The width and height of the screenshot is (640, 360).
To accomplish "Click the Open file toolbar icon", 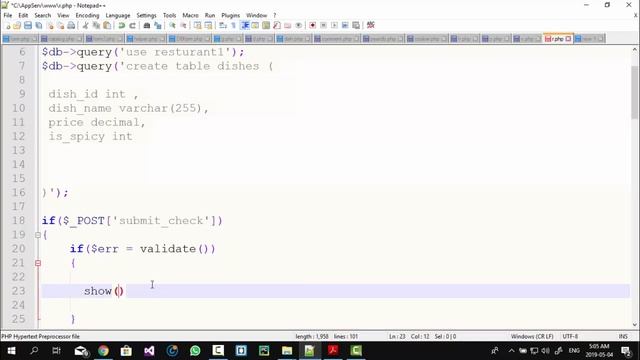I will 17,26.
